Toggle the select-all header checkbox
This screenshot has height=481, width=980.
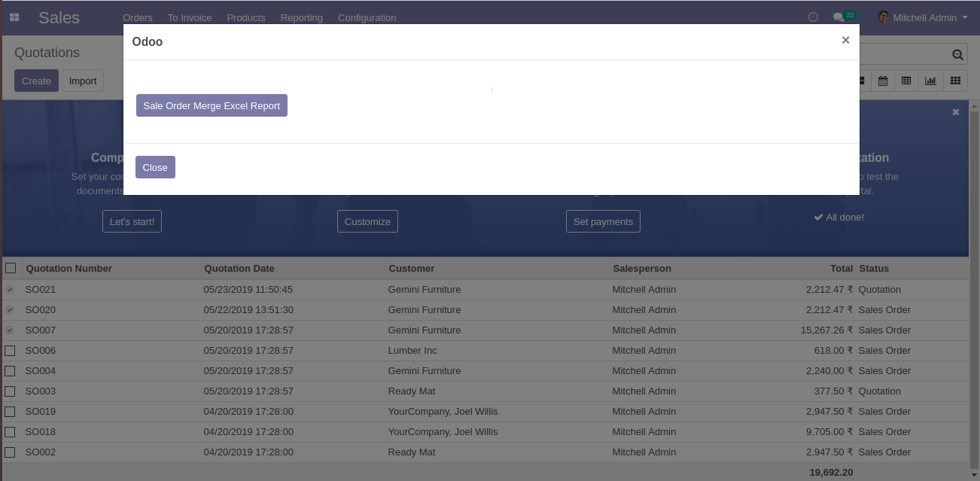[11, 268]
